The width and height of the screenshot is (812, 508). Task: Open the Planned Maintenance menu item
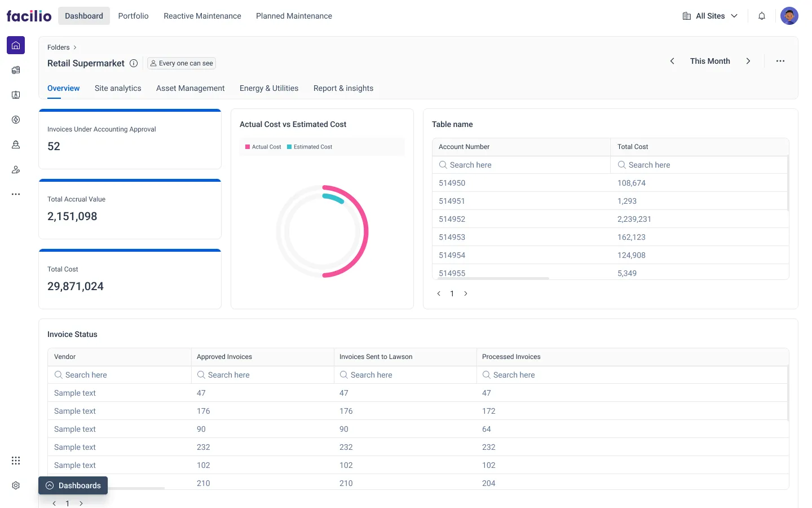(294, 16)
